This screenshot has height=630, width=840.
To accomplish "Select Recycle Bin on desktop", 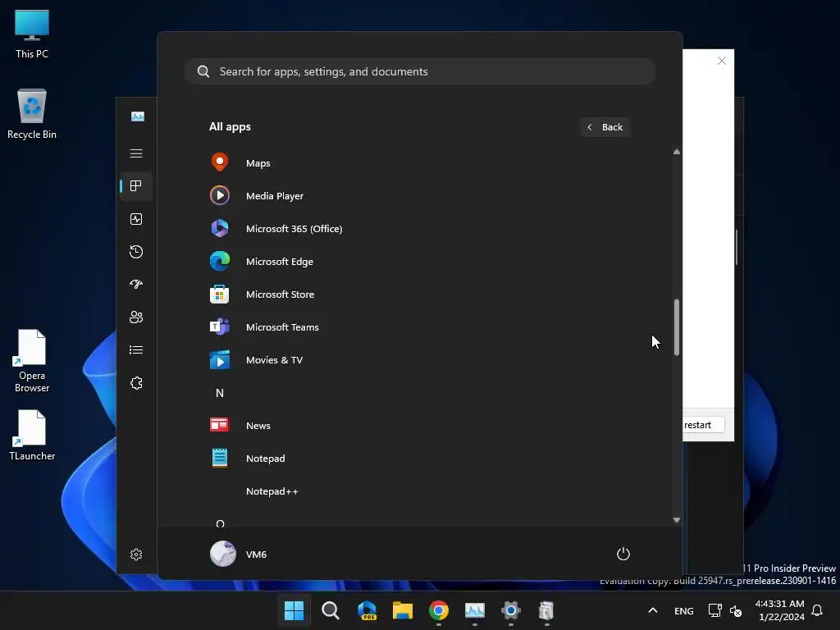I will (32, 114).
